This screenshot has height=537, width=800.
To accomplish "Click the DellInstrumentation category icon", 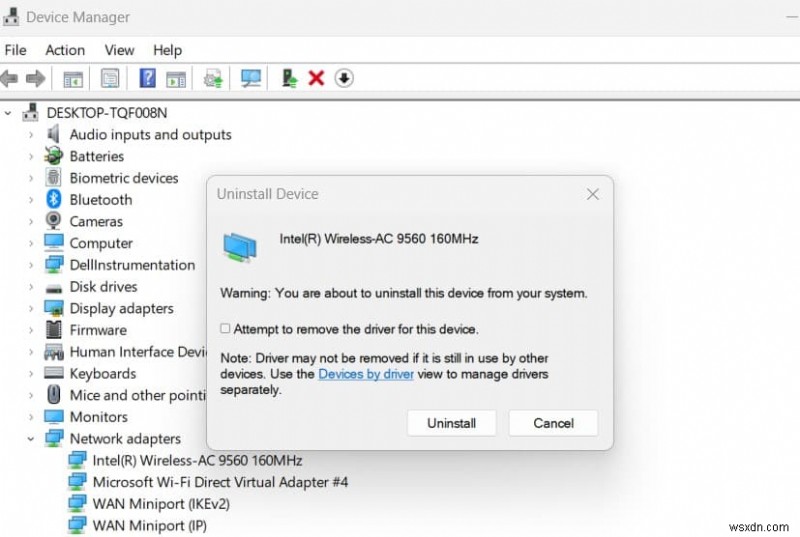I will pos(54,265).
